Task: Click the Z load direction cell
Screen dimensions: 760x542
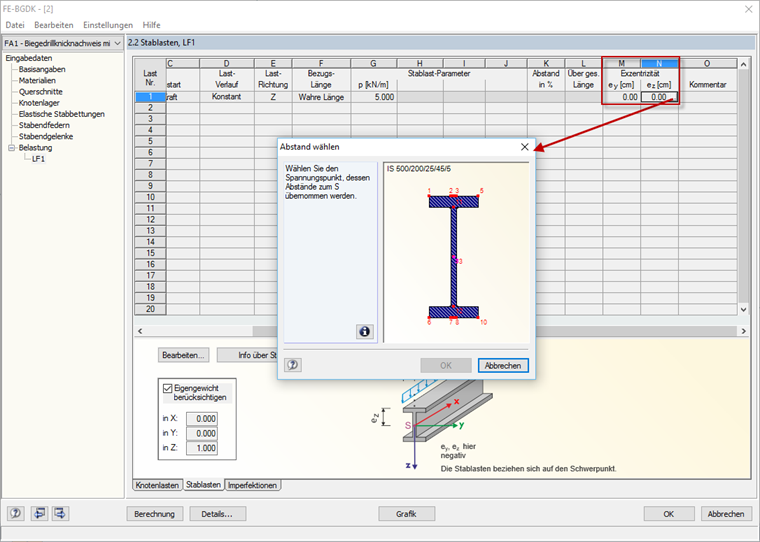Action: (273, 97)
